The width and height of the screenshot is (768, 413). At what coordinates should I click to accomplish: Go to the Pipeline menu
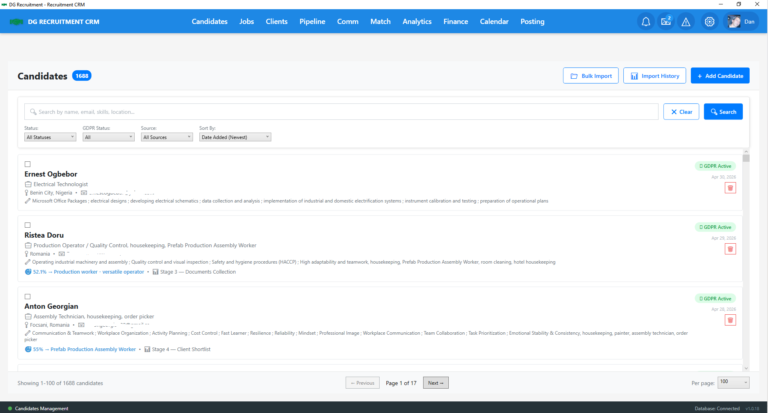click(x=312, y=21)
